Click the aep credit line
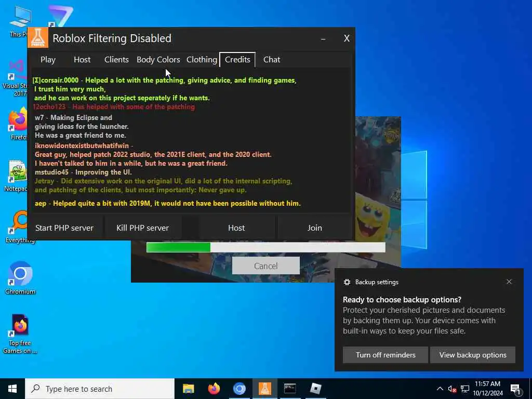 [x=168, y=203]
